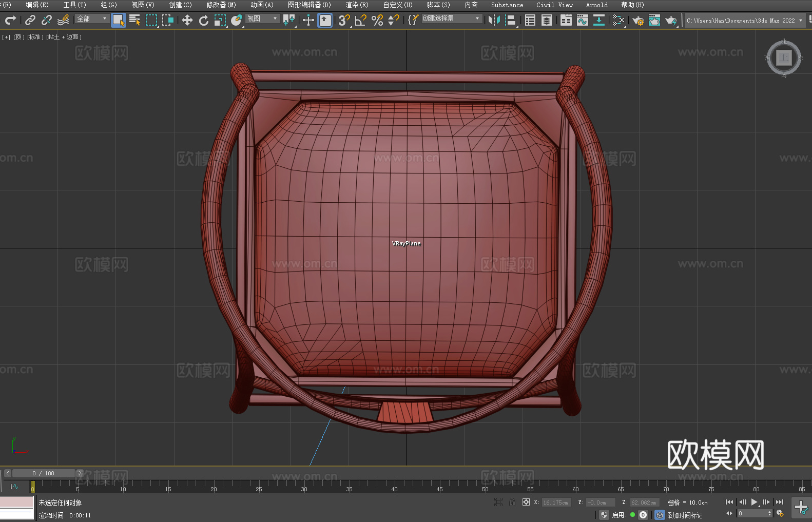This screenshot has height=522, width=812.
Task: Open Select by Name list
Action: pyautogui.click(x=135, y=20)
